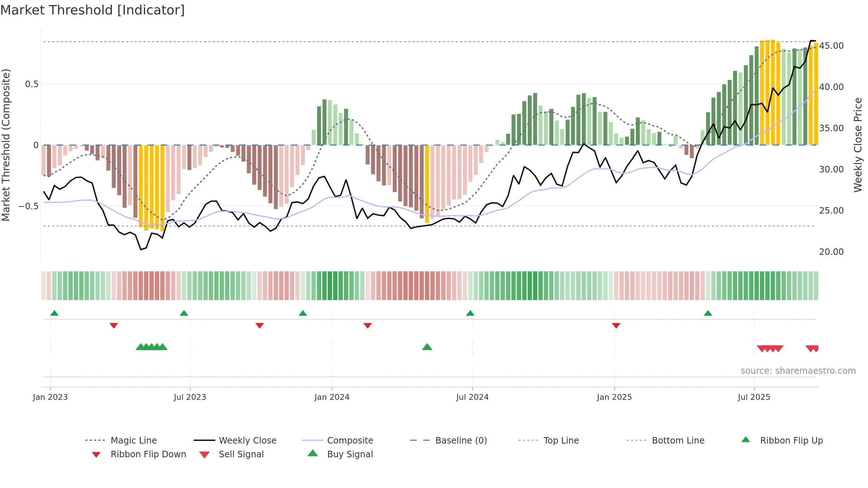
Task: Click the Market Threshold (Composite) axis title
Action: tap(6, 145)
